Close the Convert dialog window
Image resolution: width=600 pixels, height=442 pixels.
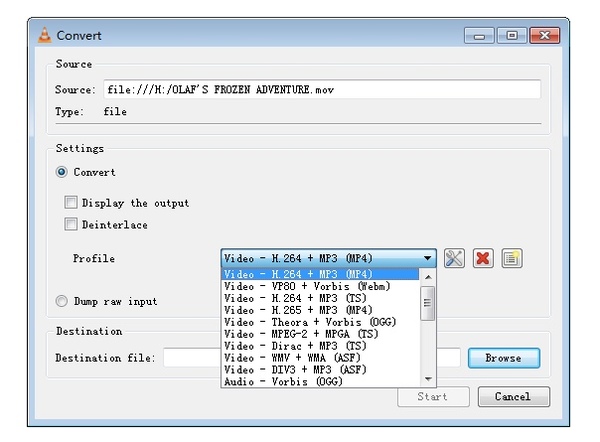pos(545,36)
